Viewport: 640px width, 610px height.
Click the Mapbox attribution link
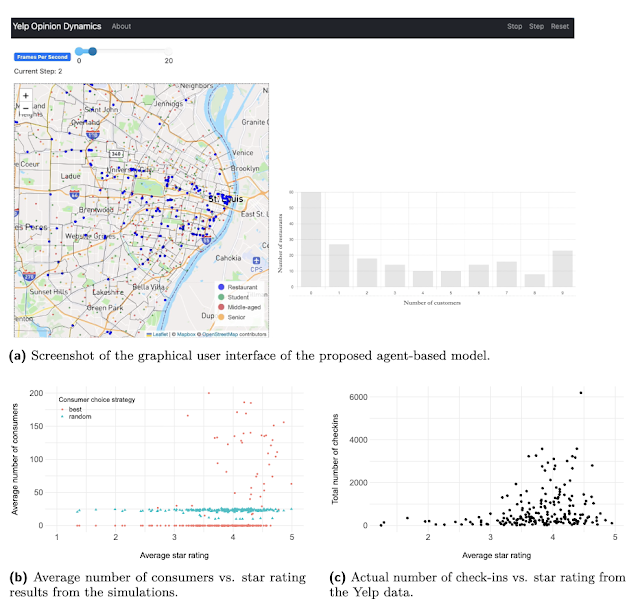(186, 334)
